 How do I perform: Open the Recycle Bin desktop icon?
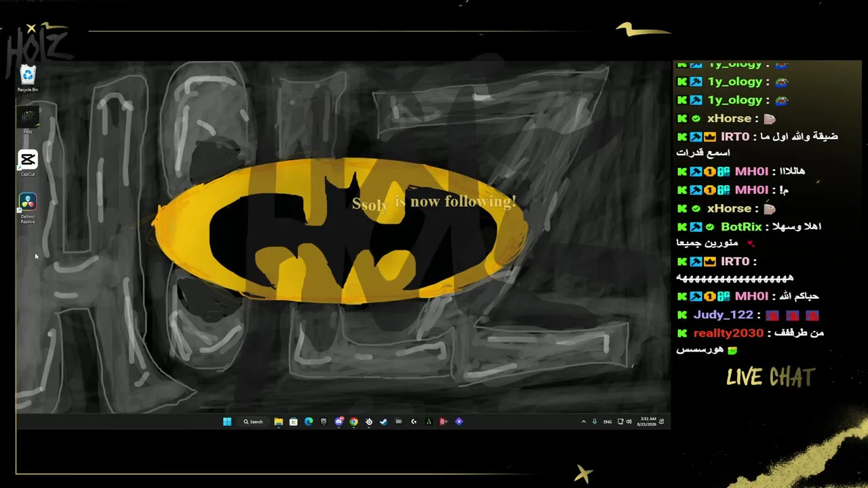pos(28,79)
